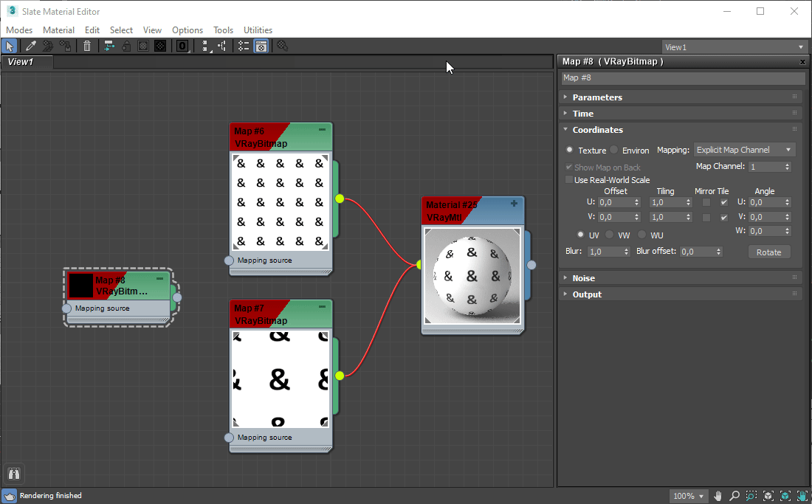Activate the Show Shaded Material in Viewport icon
This screenshot has height=504, width=812.
pos(142,46)
